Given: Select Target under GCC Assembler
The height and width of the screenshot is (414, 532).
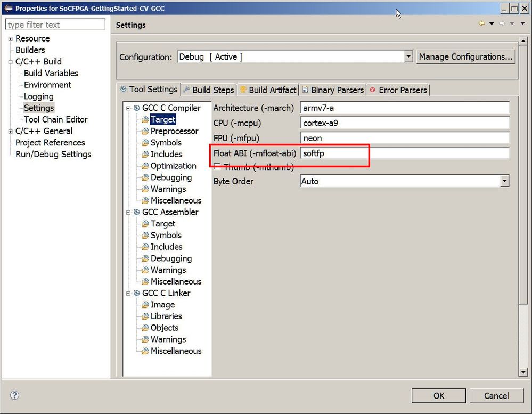Looking at the screenshot, I should (163, 224).
